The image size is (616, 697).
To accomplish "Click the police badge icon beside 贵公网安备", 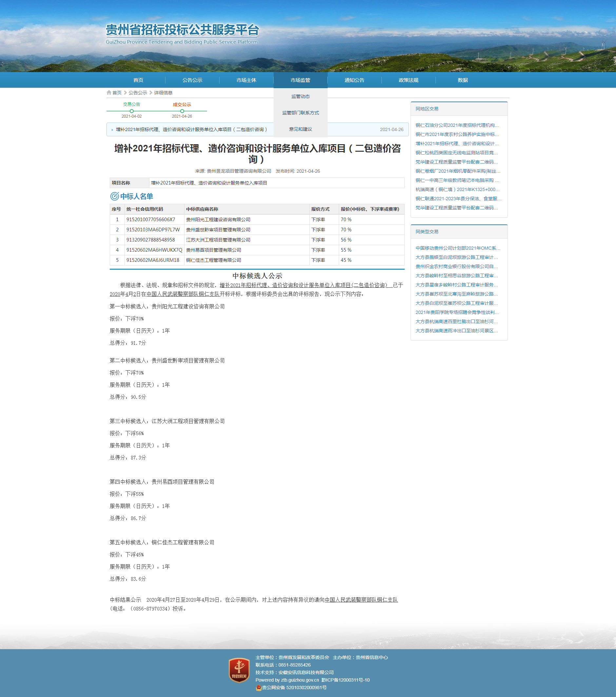I will pyautogui.click(x=259, y=687).
